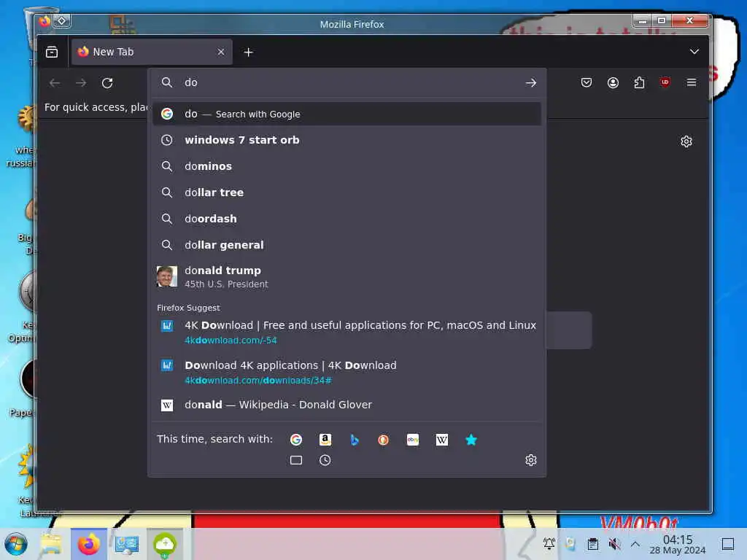
Task: Expand the list all tabs chevron
Action: [x=694, y=52]
